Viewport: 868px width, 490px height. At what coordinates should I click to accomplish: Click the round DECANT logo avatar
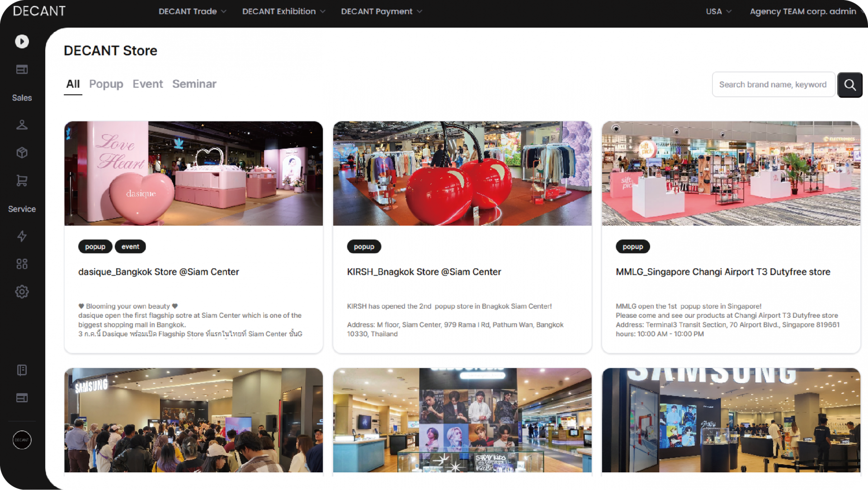coord(22,440)
